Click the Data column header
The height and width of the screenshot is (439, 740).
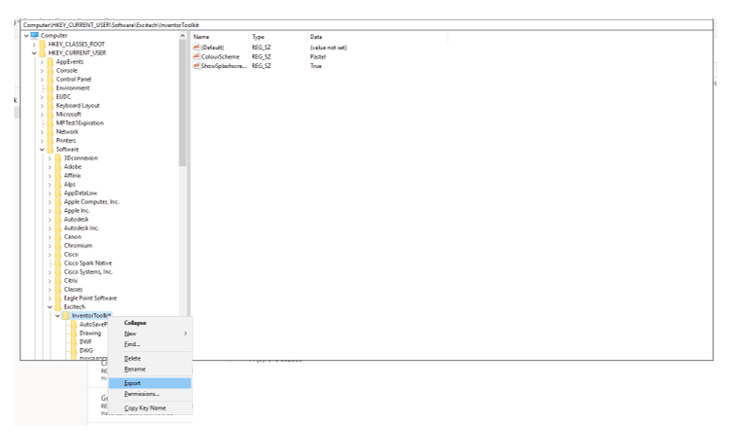coord(316,37)
